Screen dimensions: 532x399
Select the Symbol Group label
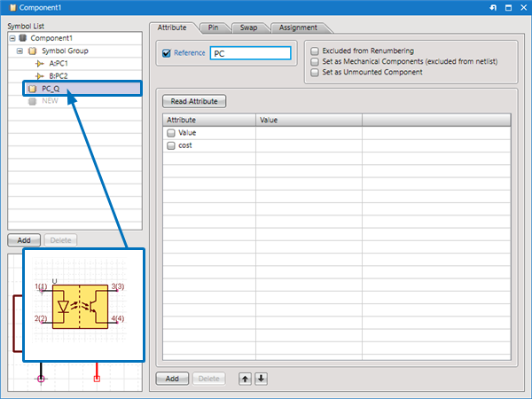65,51
